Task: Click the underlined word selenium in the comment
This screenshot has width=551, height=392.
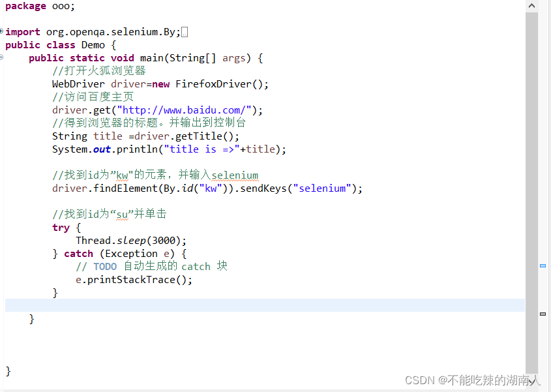Action: click(235, 175)
